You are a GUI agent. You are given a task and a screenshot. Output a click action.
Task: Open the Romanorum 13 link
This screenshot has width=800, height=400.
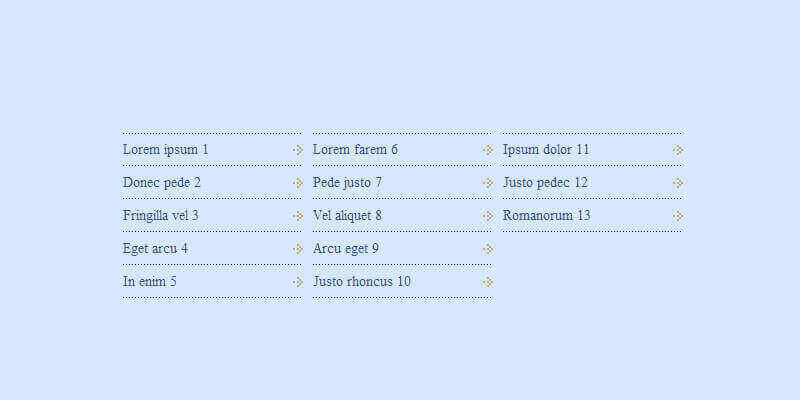coord(547,216)
